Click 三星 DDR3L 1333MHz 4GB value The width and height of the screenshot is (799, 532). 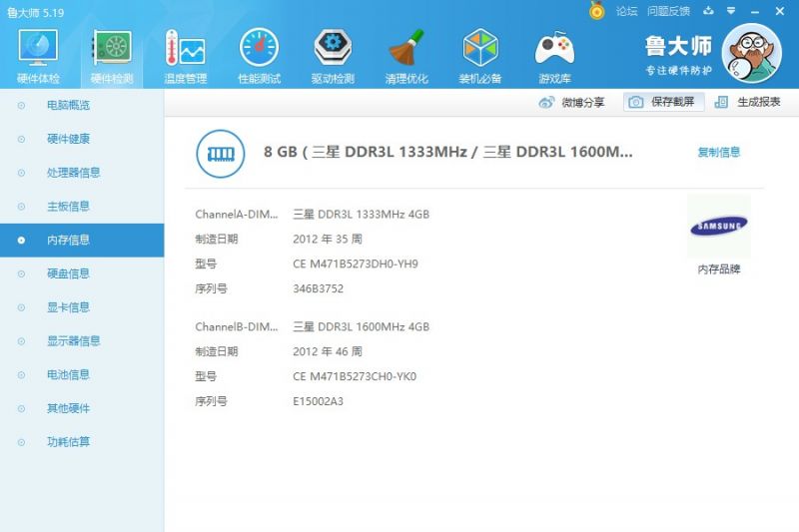[x=361, y=215]
